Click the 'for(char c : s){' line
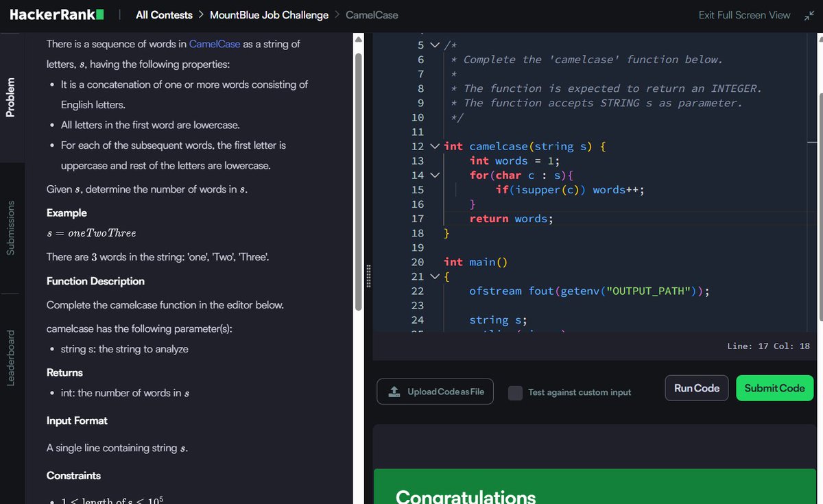This screenshot has height=504, width=823. point(521,176)
